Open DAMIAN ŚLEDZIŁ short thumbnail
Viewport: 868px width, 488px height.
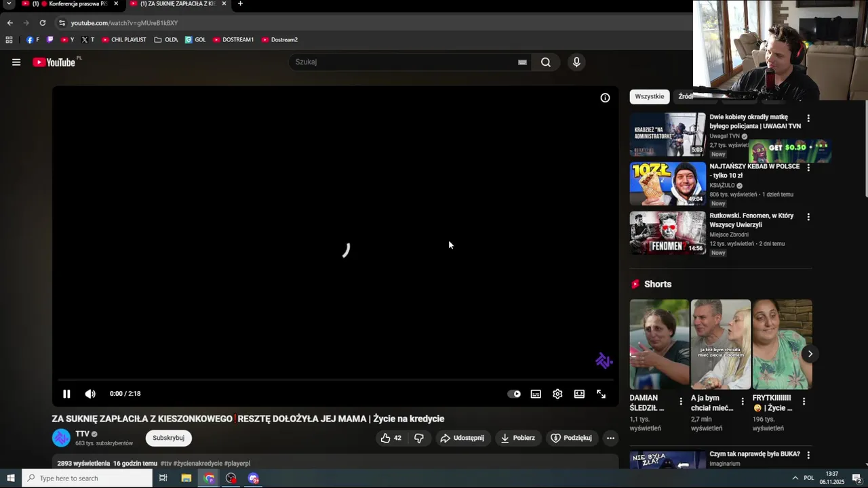[x=659, y=344]
